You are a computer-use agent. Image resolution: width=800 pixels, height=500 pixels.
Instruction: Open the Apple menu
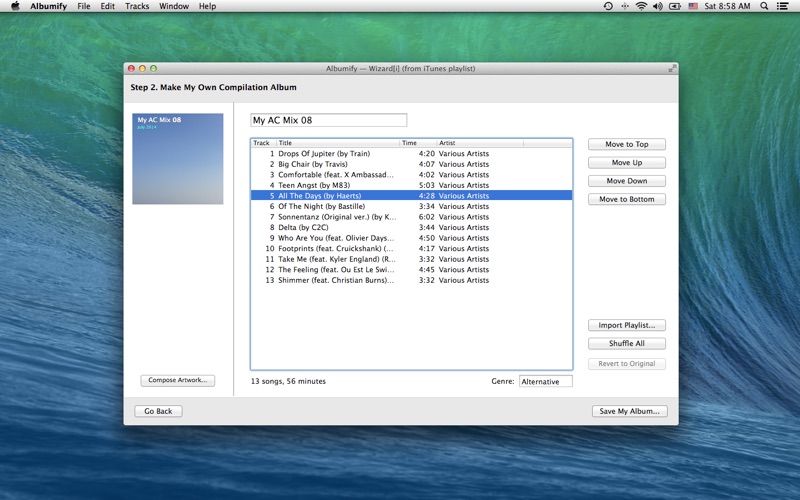click(15, 6)
